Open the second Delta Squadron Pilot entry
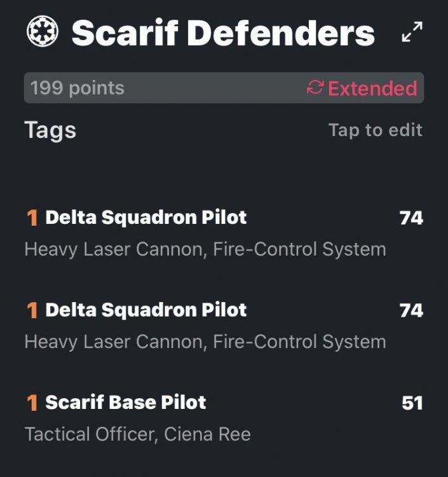This screenshot has height=477, width=448. (146, 310)
